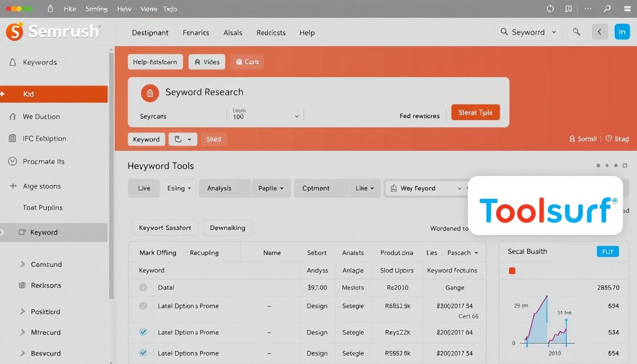Click the orange Seyword Research round icon
Screen dimensions: 637x364
[150, 93]
